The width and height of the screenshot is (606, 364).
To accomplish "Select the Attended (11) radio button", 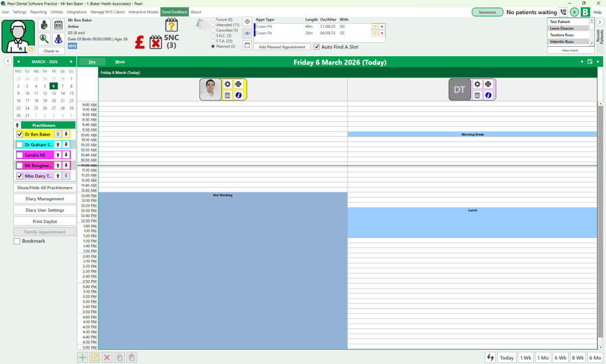I will [214, 25].
